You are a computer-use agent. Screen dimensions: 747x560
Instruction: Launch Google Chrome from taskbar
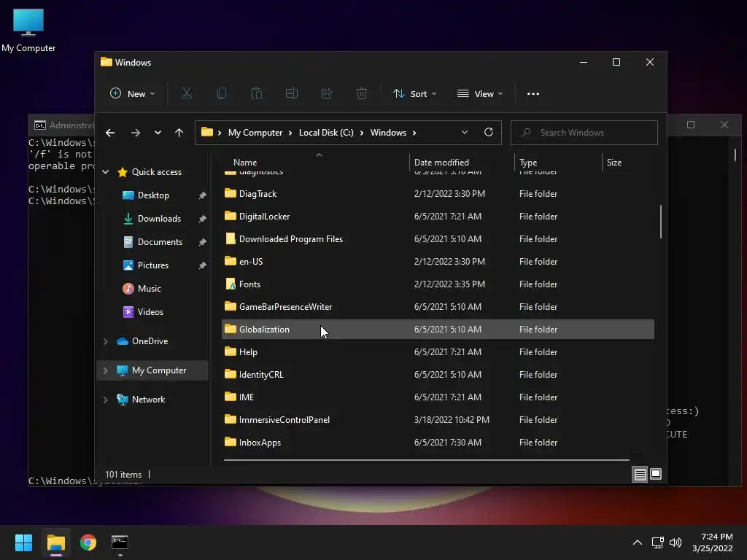point(88,542)
